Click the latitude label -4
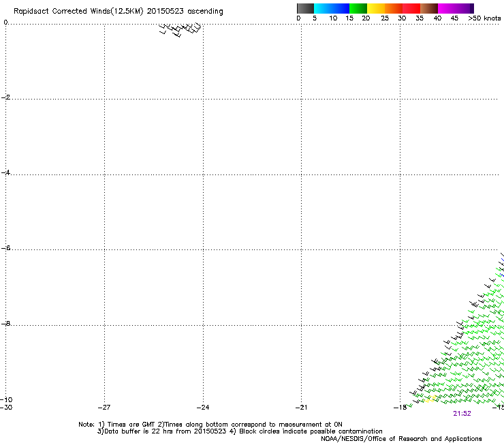 pyautogui.click(x=5, y=172)
